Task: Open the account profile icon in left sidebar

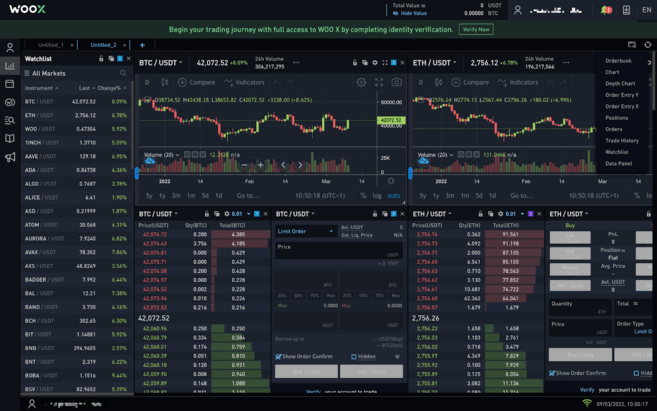Action: (10, 47)
